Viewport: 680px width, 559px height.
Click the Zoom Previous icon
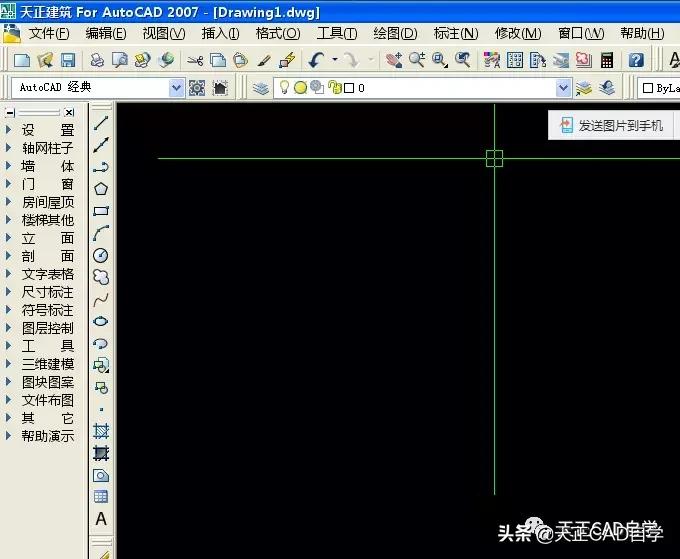pyautogui.click(x=463, y=60)
